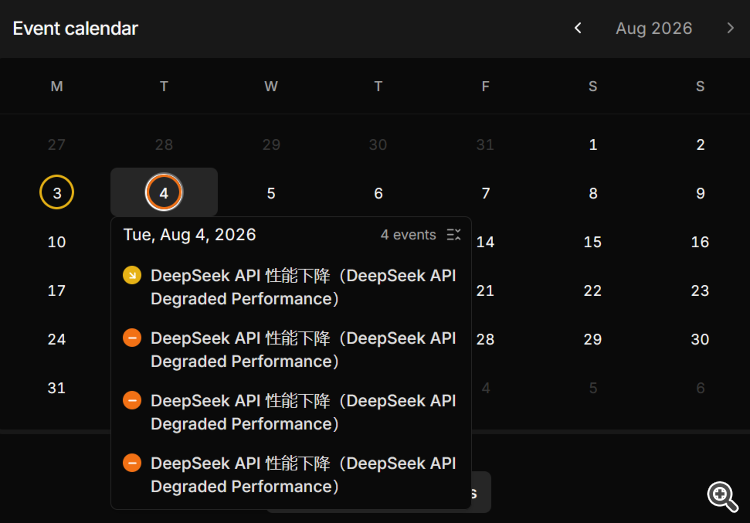
Task: Click the 4 events count label
Action: coord(408,234)
